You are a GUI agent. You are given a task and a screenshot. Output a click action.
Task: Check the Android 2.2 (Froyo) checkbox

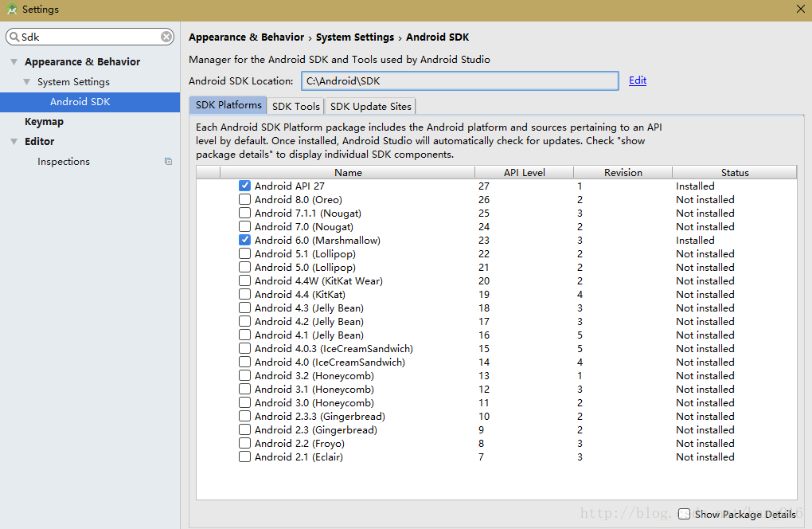pos(244,443)
